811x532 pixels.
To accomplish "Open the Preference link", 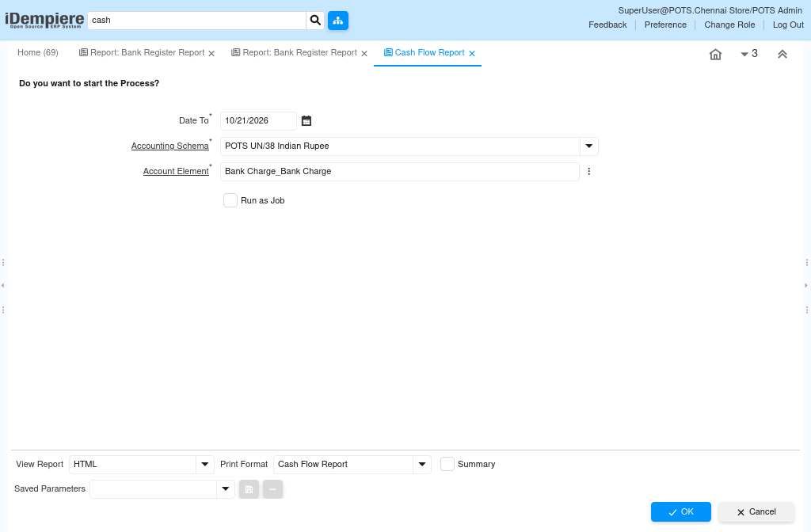I will pyautogui.click(x=665, y=25).
